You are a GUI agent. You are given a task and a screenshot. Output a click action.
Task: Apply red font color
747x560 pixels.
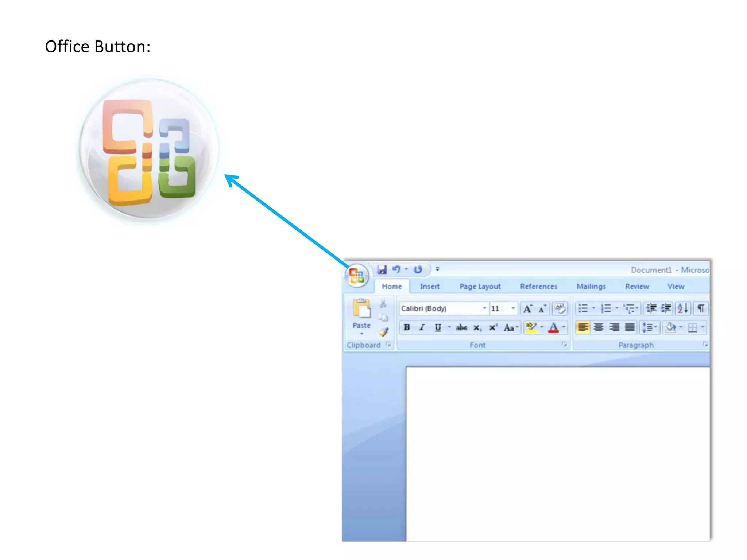point(553,327)
